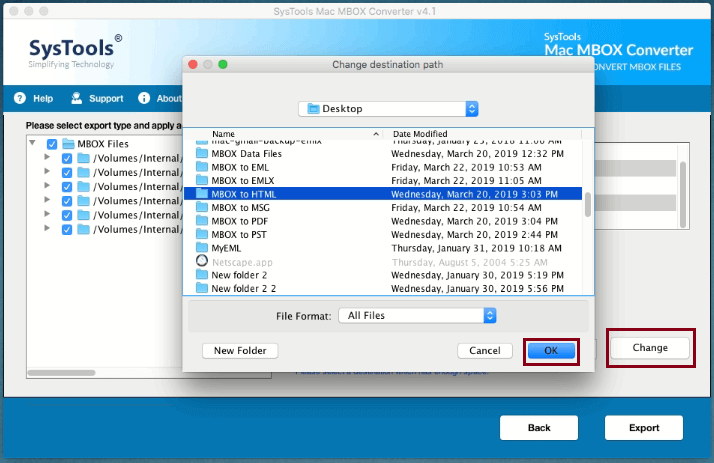
Task: Click the OK button in dialog
Action: pyautogui.click(x=551, y=351)
